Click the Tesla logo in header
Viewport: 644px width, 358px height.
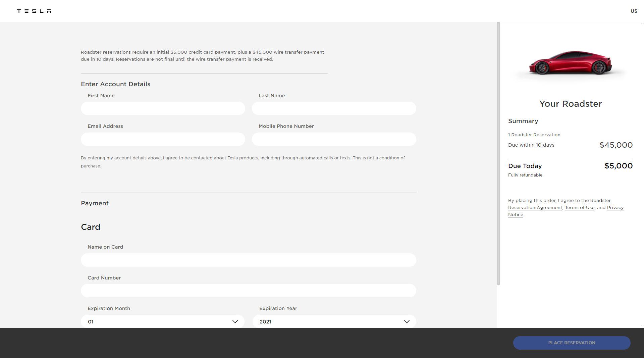pos(34,11)
